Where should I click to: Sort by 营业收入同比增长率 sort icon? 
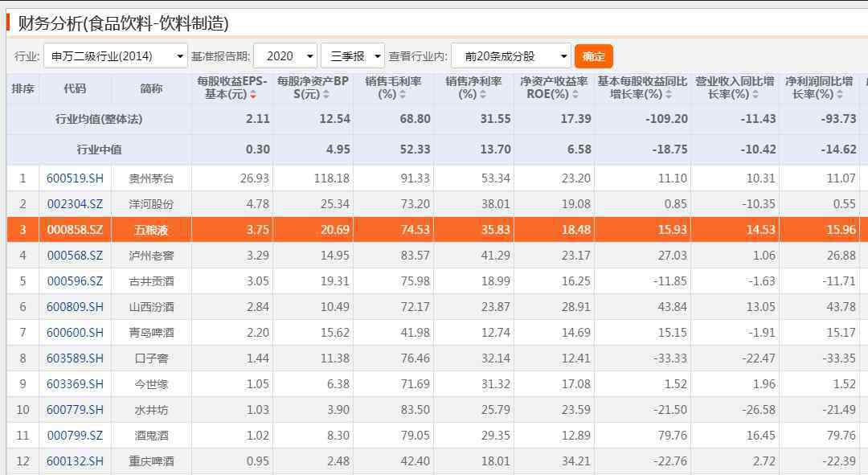pos(756,95)
